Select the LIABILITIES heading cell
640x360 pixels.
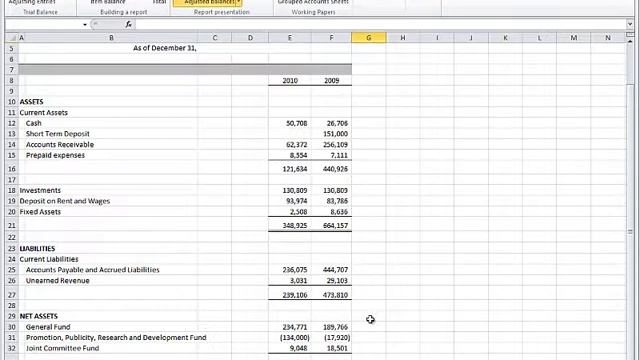coord(37,248)
